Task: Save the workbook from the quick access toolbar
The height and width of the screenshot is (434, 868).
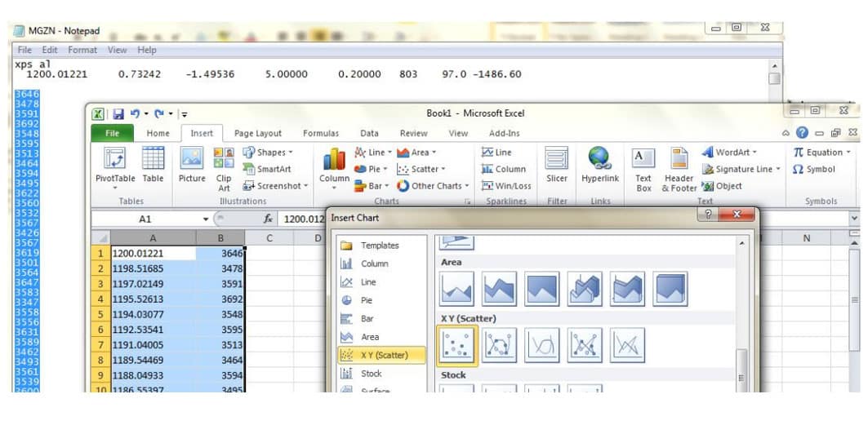Action: [x=118, y=114]
